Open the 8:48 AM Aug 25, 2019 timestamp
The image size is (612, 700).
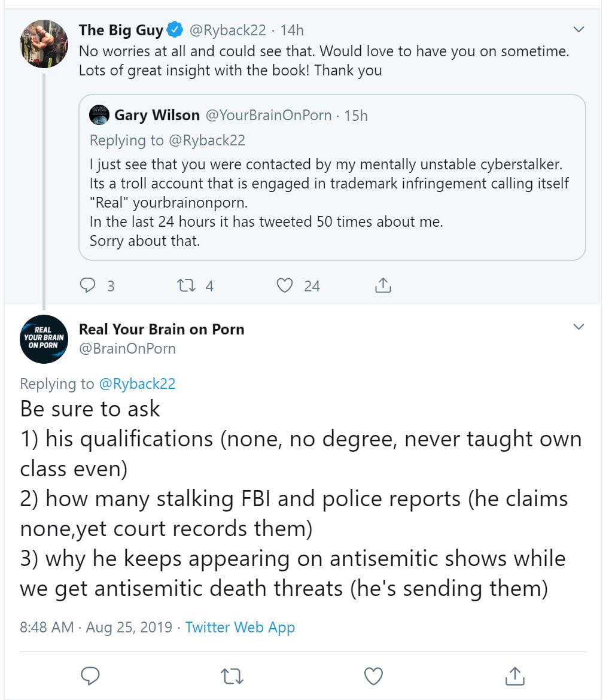pyautogui.click(x=96, y=627)
